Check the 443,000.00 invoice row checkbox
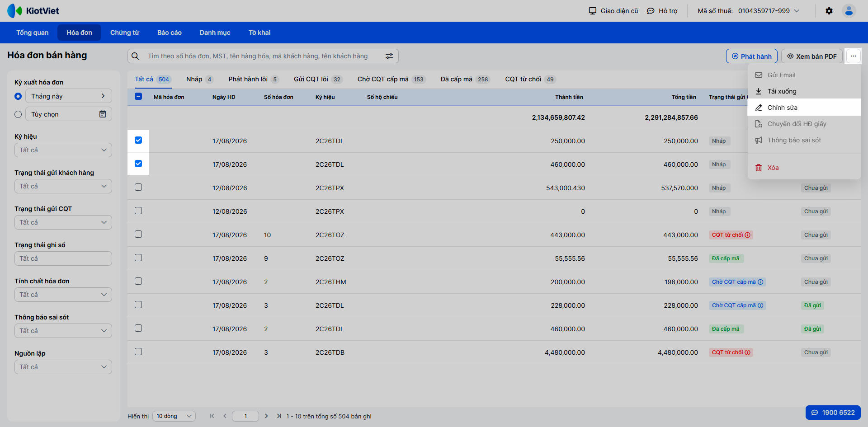Image resolution: width=868 pixels, height=427 pixels. pyautogui.click(x=138, y=234)
